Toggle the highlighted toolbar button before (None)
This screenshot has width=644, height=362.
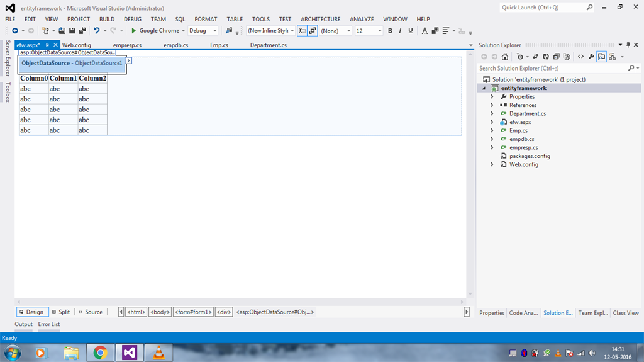tap(313, 31)
